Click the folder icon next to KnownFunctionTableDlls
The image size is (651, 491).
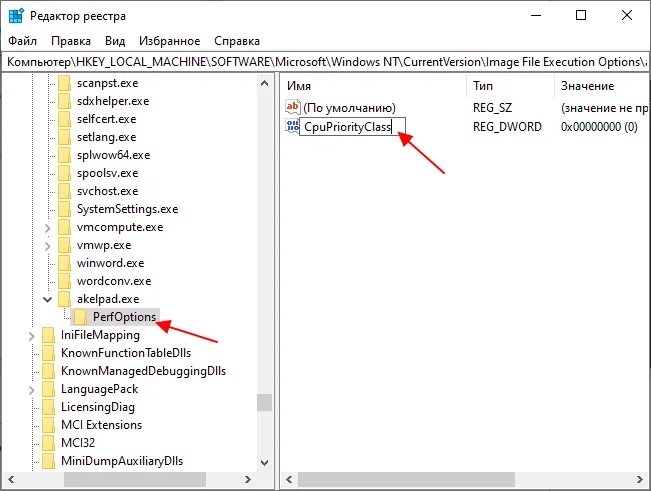[x=48, y=353]
